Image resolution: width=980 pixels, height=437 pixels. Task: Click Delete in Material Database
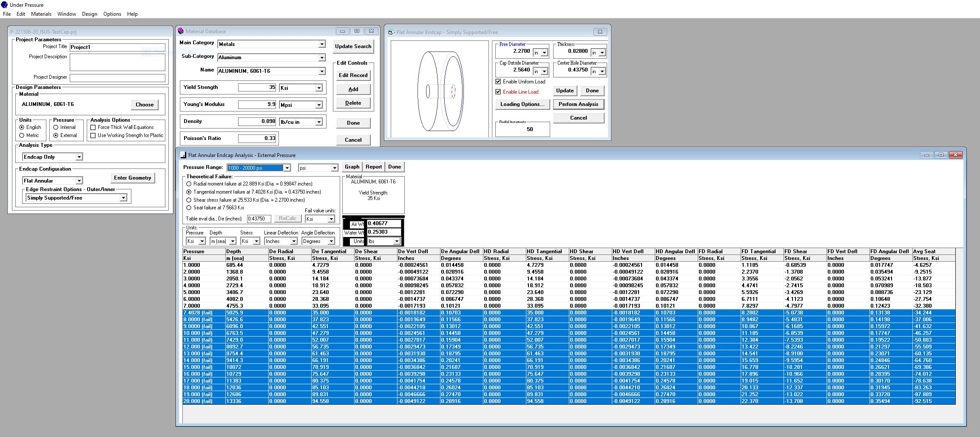pyautogui.click(x=353, y=103)
